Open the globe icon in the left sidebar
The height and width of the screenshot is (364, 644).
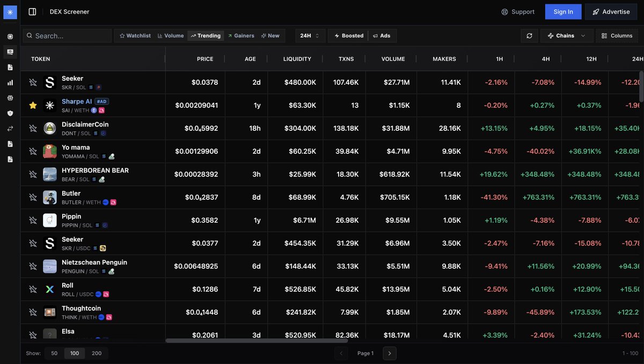pos(10,98)
